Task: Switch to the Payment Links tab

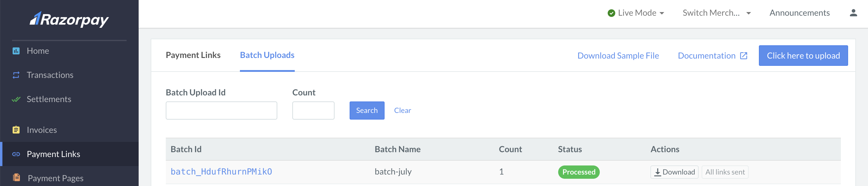Action: click(193, 55)
